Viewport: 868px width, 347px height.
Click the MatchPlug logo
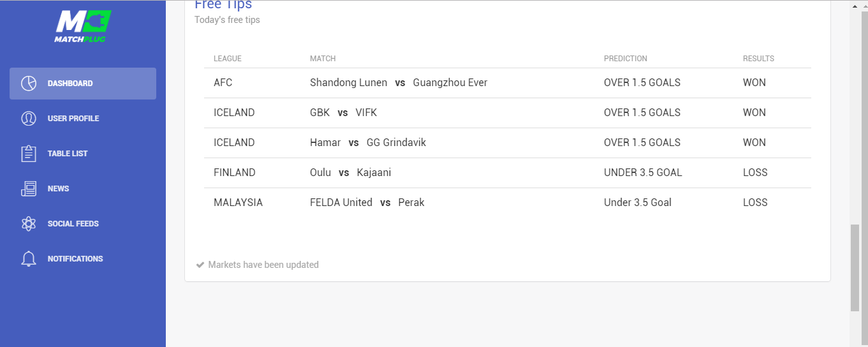click(83, 26)
